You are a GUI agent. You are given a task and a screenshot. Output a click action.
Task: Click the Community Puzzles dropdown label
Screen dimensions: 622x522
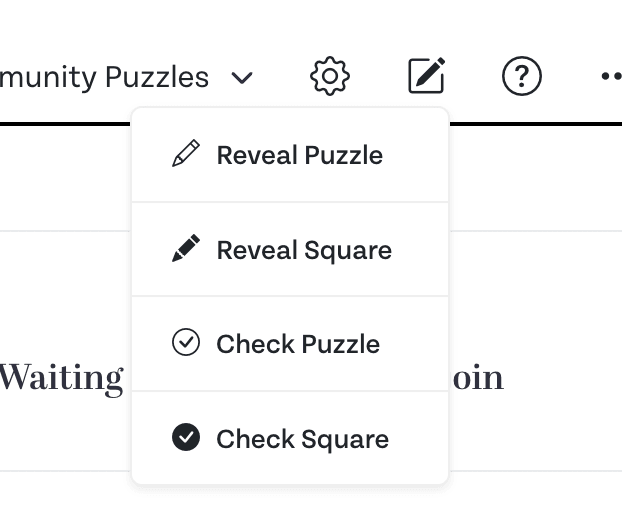tap(104, 77)
